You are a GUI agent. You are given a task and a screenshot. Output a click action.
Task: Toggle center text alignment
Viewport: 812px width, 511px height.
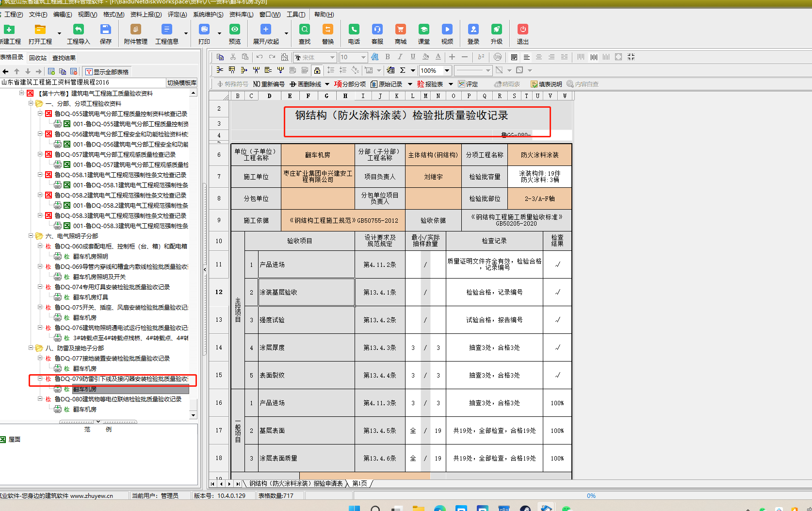click(539, 57)
